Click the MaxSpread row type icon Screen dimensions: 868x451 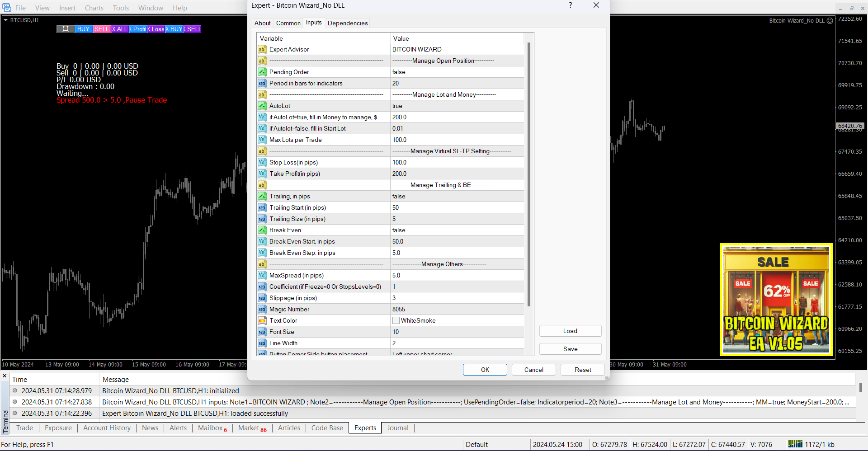pyautogui.click(x=262, y=275)
